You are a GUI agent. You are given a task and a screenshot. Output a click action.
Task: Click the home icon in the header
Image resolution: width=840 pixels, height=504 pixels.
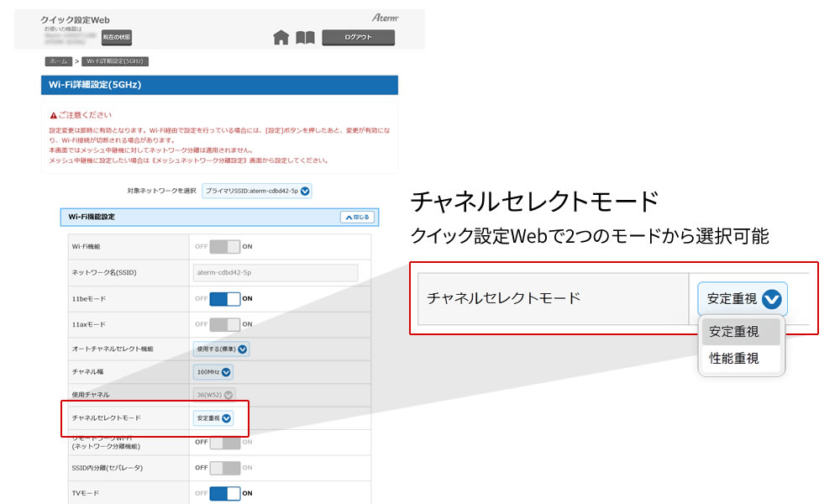tap(281, 37)
